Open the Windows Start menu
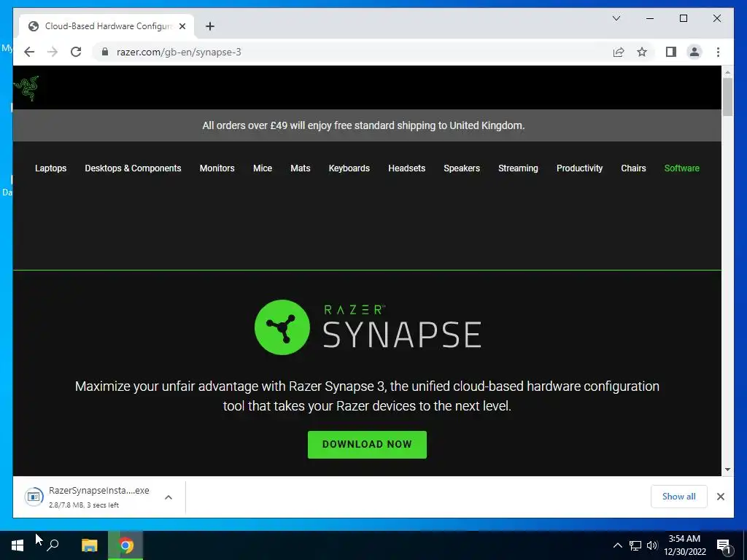Viewport: 747px width, 560px height. pyautogui.click(x=18, y=545)
